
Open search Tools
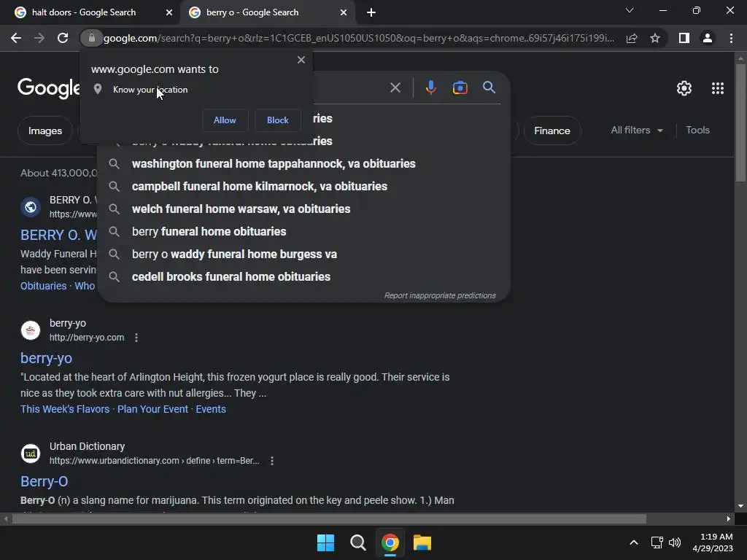pos(697,130)
